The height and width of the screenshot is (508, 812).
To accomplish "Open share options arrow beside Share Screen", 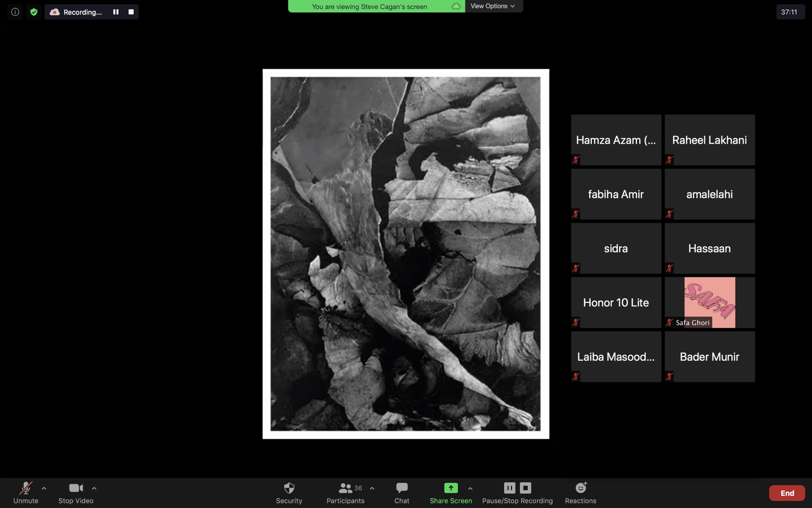I will (470, 488).
